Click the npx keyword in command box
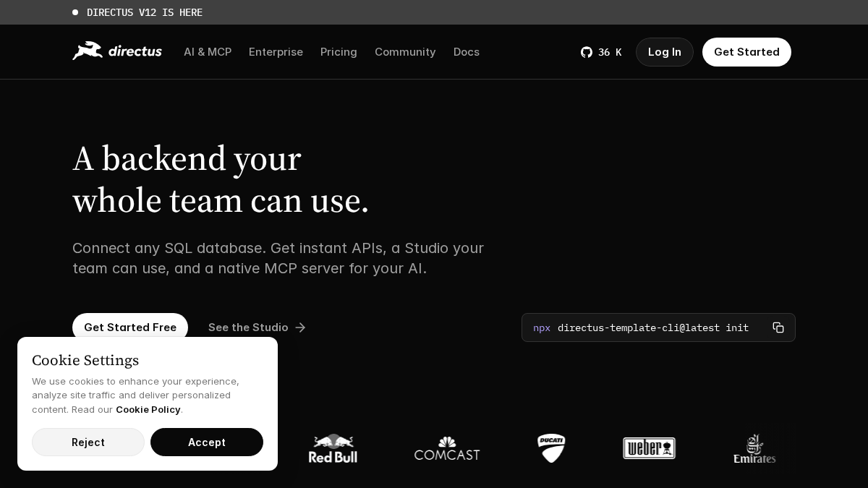The height and width of the screenshot is (488, 868). coord(542,328)
